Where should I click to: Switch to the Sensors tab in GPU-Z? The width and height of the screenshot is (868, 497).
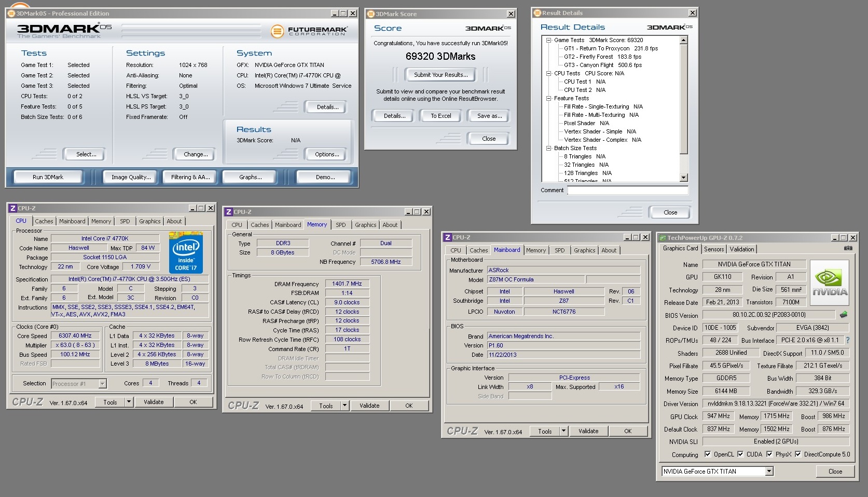[x=714, y=249]
